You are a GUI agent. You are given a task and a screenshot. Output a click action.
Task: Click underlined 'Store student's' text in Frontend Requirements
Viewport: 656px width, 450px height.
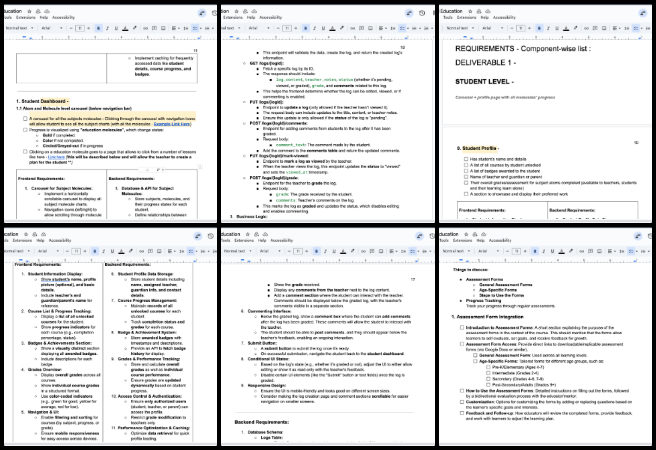[x=54, y=279]
